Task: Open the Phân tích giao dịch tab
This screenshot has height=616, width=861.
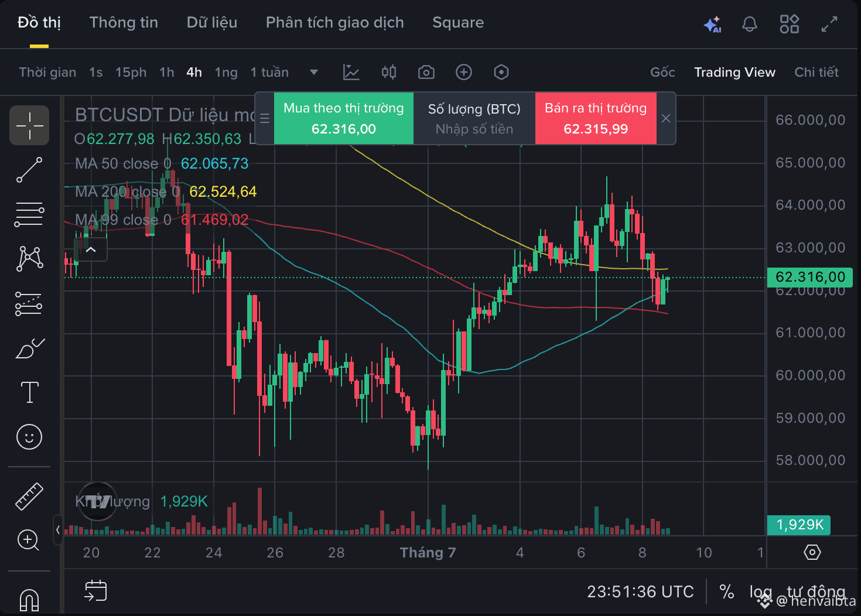Action: point(335,23)
